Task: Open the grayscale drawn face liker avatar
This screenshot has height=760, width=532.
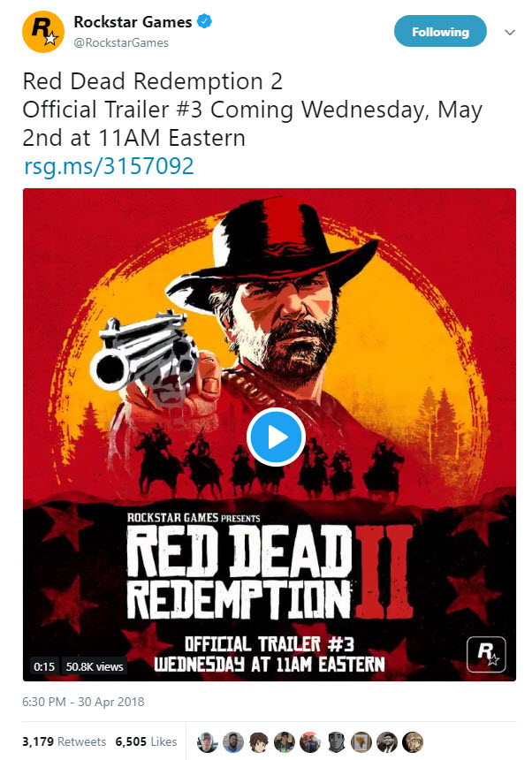Action: pyautogui.click(x=336, y=741)
